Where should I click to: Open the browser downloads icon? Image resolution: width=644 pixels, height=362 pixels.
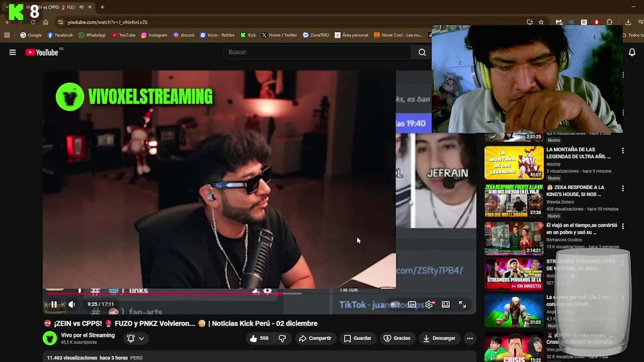pyautogui.click(x=628, y=22)
